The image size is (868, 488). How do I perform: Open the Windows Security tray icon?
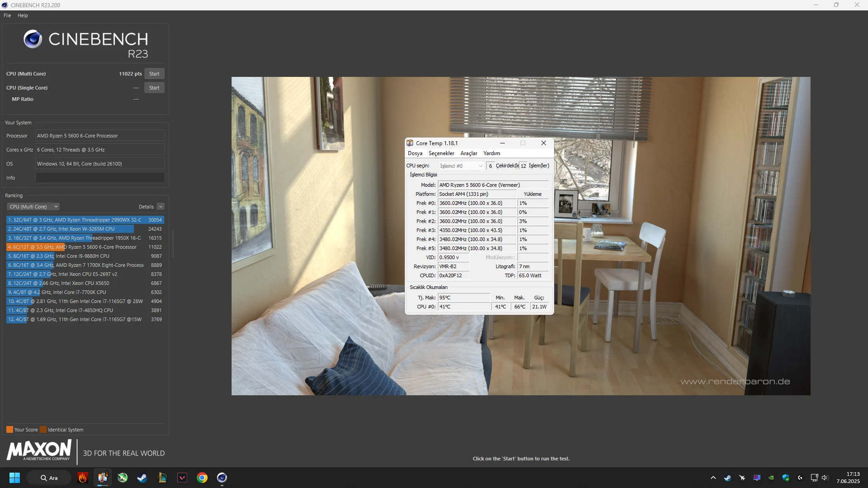click(x=786, y=478)
